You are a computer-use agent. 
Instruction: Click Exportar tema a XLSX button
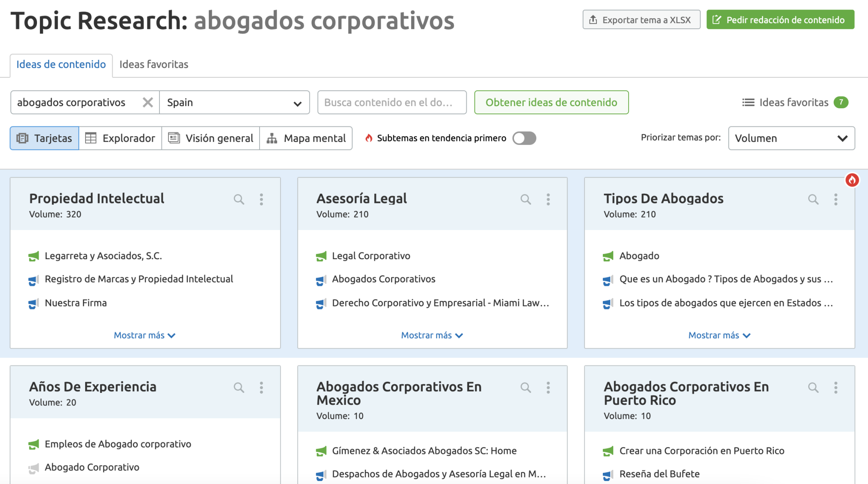point(641,20)
